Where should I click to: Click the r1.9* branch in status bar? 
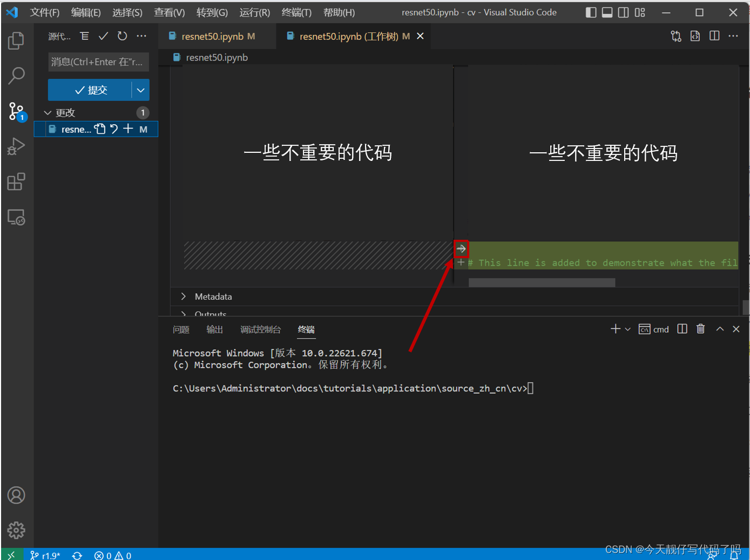point(45,555)
